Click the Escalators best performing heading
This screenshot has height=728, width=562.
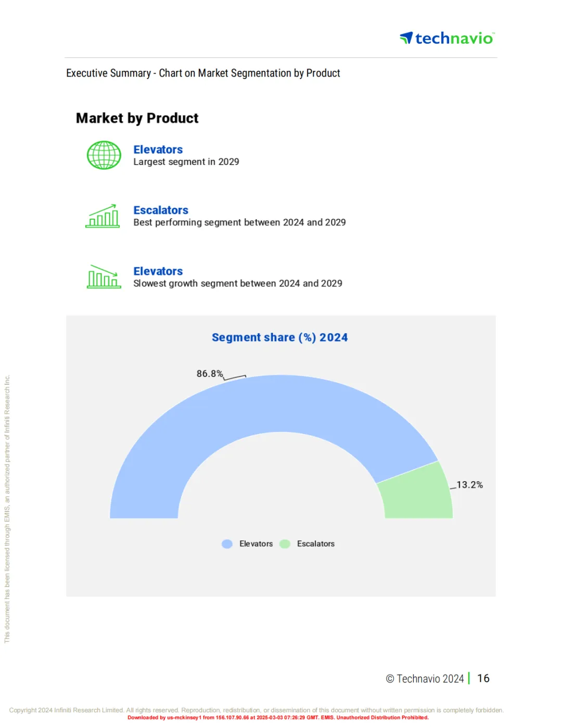pos(161,210)
